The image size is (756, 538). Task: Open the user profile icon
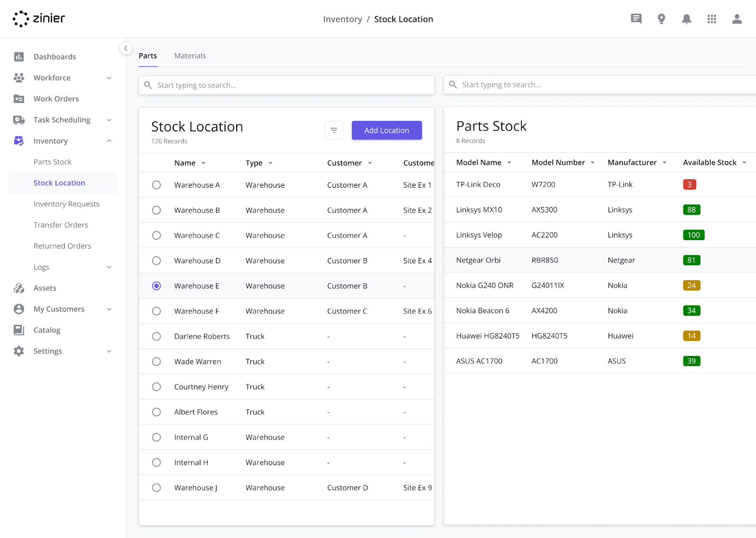pyautogui.click(x=737, y=19)
